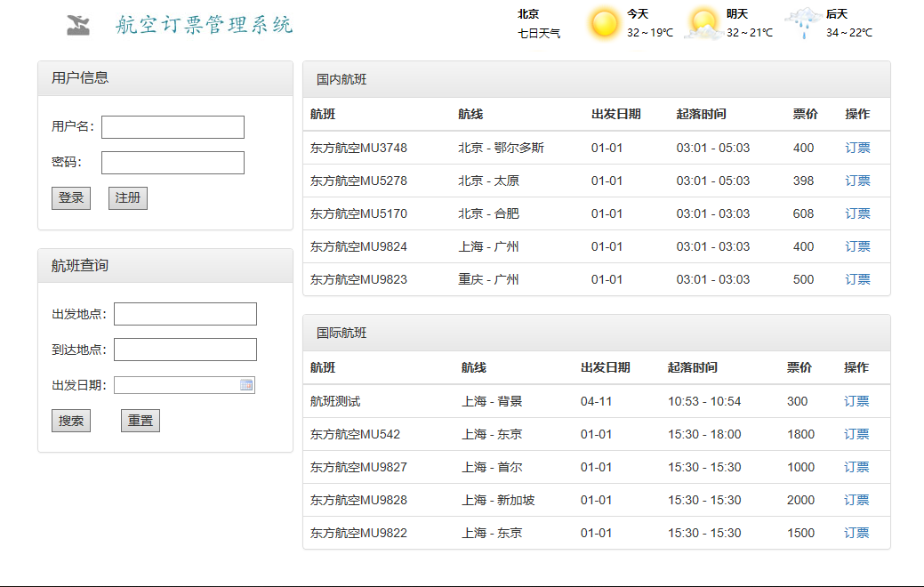Select 东方航空MU542 flight name
Screen dimensions: 924x587
(355, 434)
